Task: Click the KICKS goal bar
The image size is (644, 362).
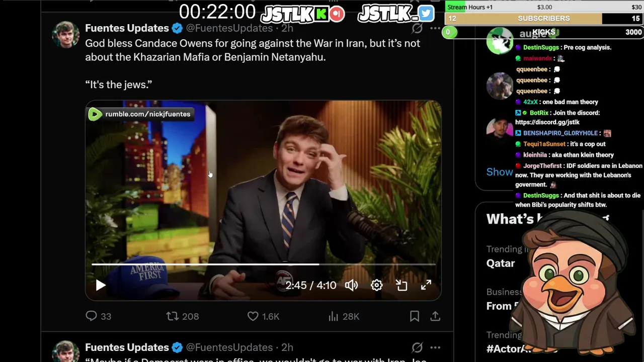Action: point(544,32)
